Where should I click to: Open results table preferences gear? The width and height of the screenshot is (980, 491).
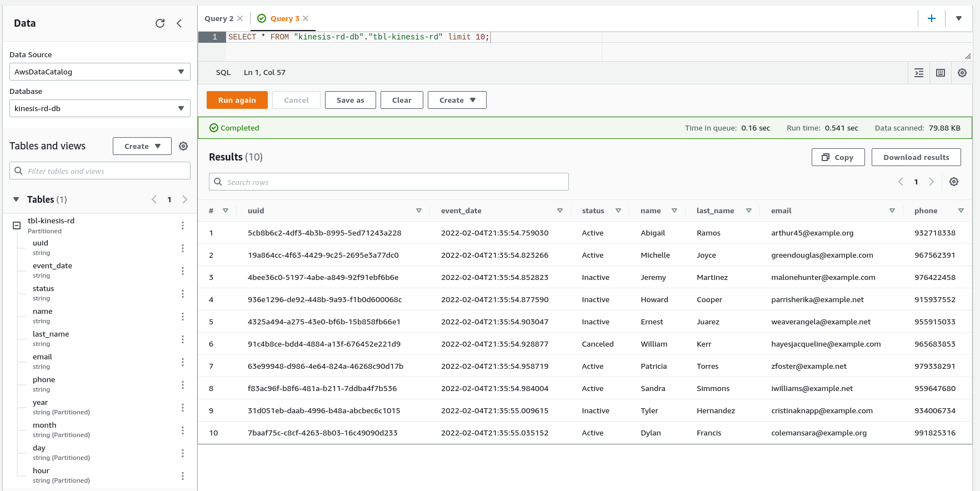(954, 182)
